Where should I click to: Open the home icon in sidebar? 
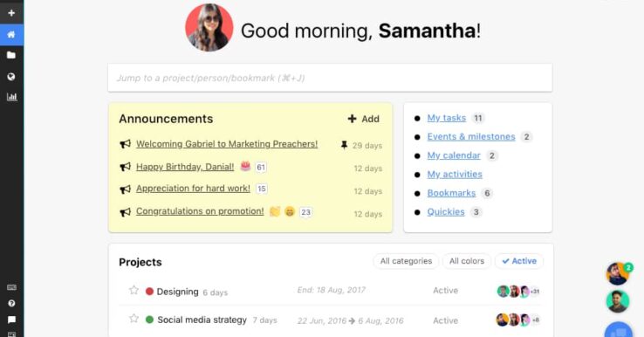11,35
